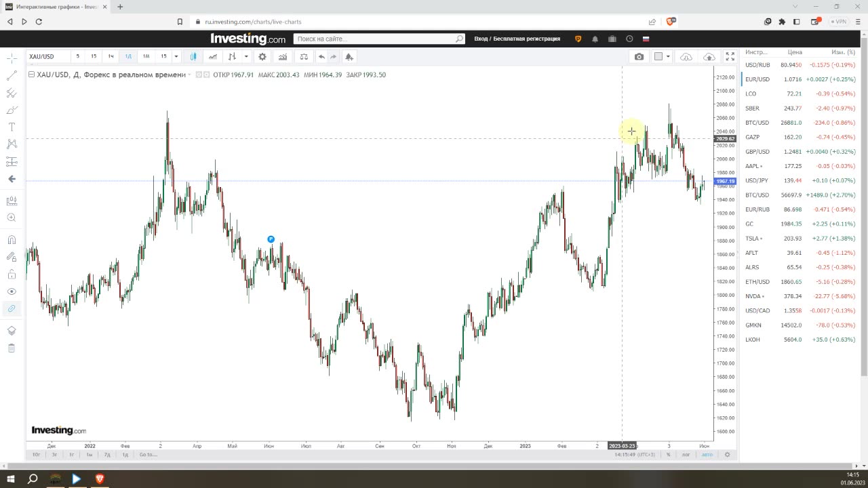The image size is (868, 488).
Task: Select the chart patterns tool
Action: tap(12, 144)
